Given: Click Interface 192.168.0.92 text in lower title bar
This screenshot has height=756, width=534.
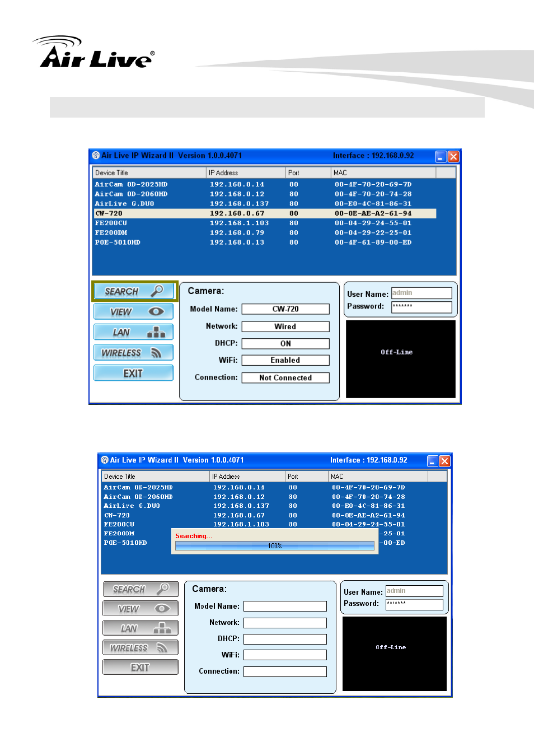Looking at the screenshot, I should coord(369,460).
